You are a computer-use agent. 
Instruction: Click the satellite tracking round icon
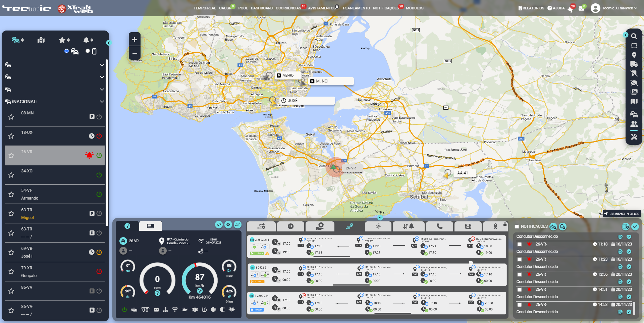pos(219,225)
